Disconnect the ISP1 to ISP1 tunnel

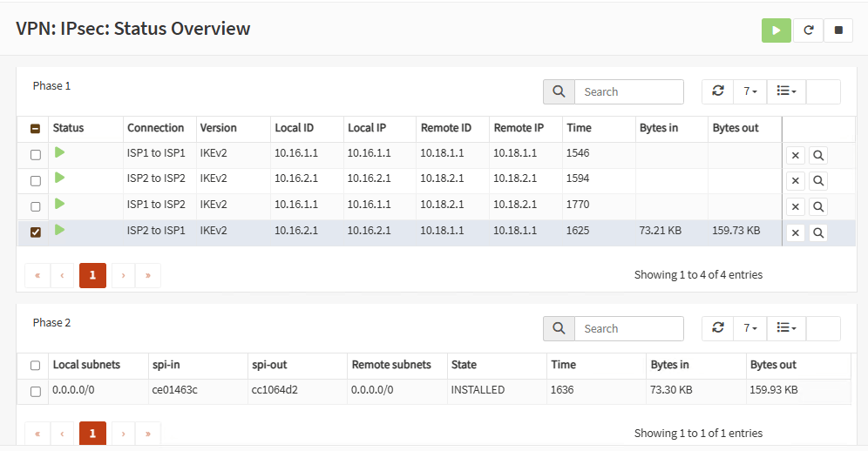(x=795, y=156)
